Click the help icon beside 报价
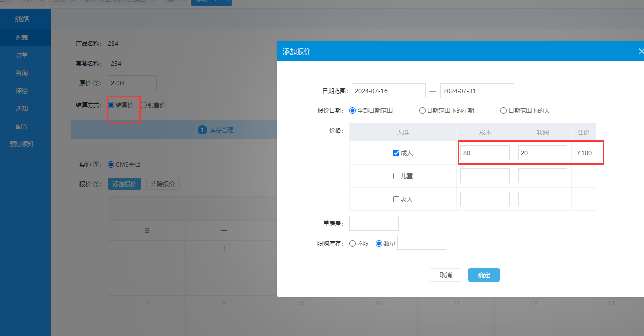 click(97, 184)
